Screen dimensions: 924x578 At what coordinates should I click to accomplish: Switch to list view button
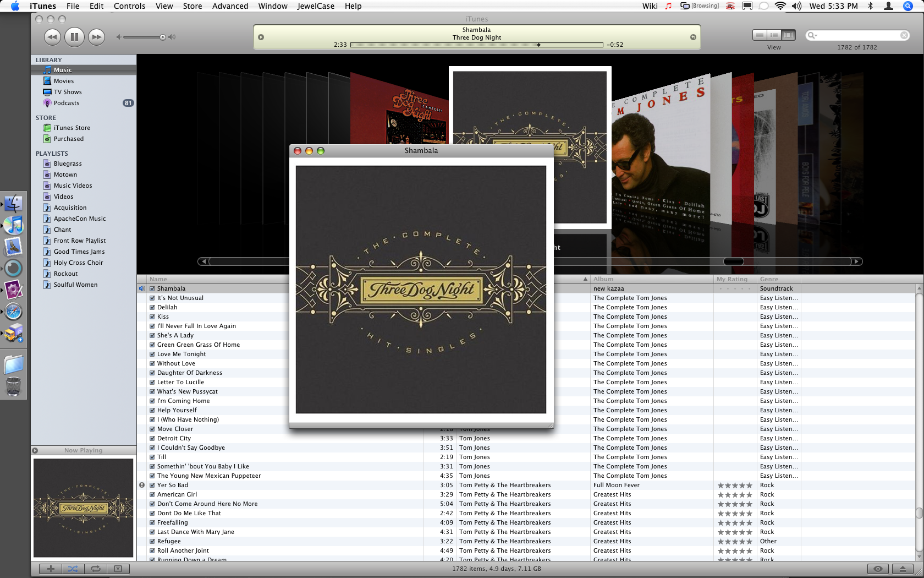click(x=760, y=35)
